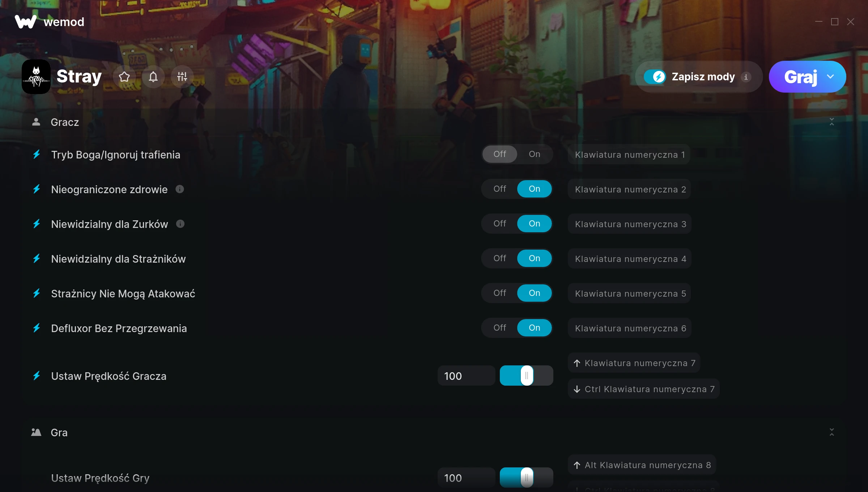Click lightning icon next to Niewidzialny dla Strażników
The height and width of the screenshot is (492, 868).
37,259
